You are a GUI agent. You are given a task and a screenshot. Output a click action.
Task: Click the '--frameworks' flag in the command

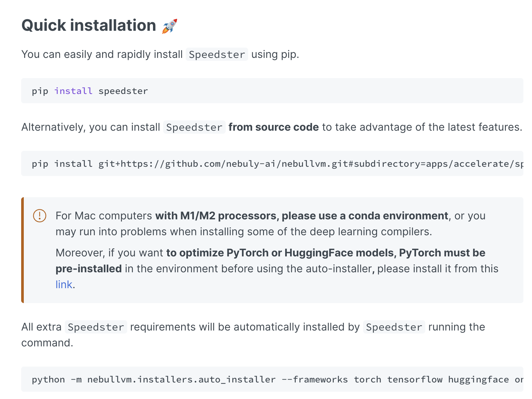pos(314,379)
